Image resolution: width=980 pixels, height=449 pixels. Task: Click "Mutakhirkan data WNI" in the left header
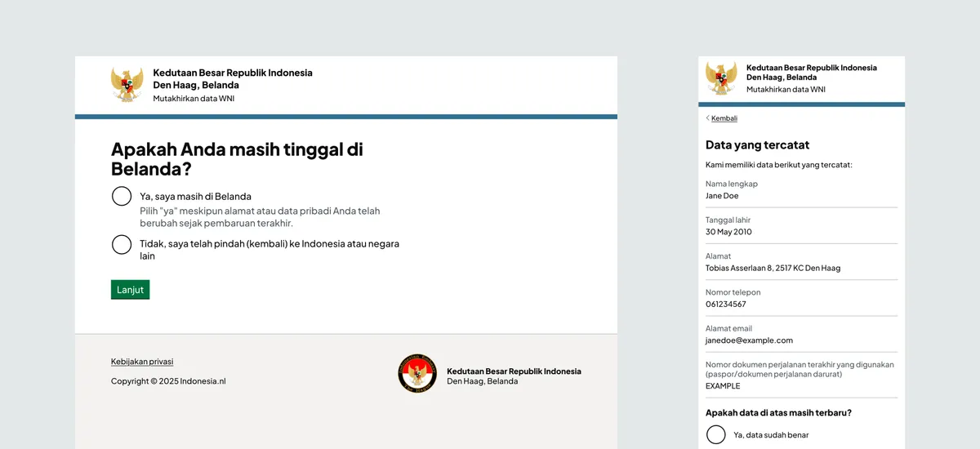(x=194, y=99)
